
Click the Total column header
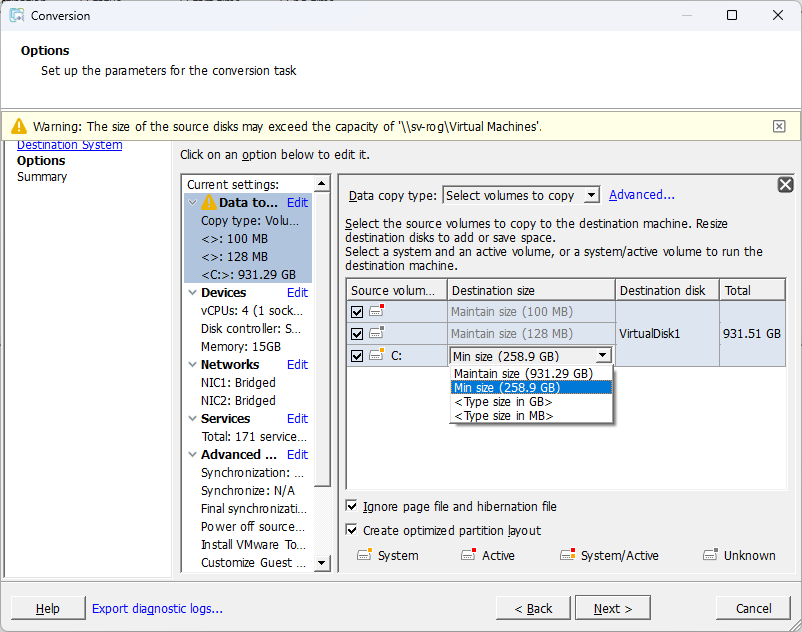[x=752, y=290]
